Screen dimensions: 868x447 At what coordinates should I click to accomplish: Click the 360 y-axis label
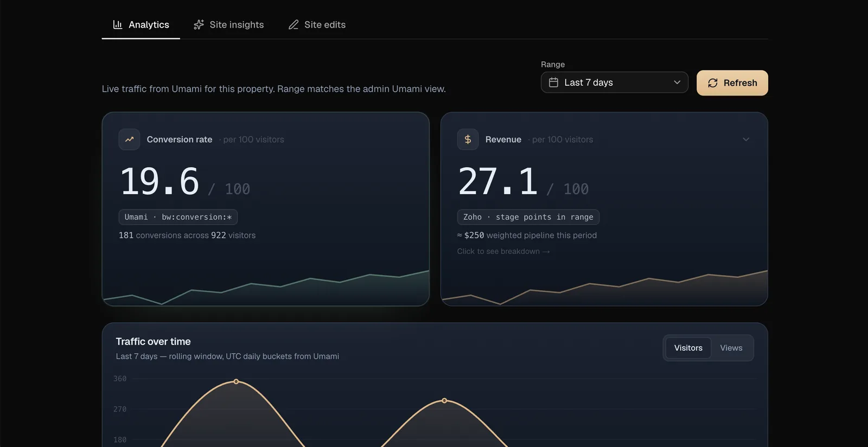pos(120,379)
